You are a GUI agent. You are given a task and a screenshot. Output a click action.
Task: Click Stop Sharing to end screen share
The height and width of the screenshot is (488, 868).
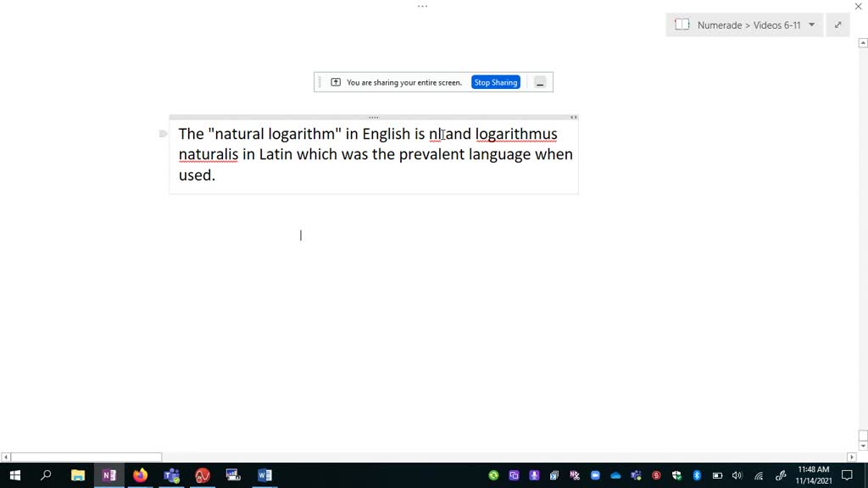pos(495,81)
